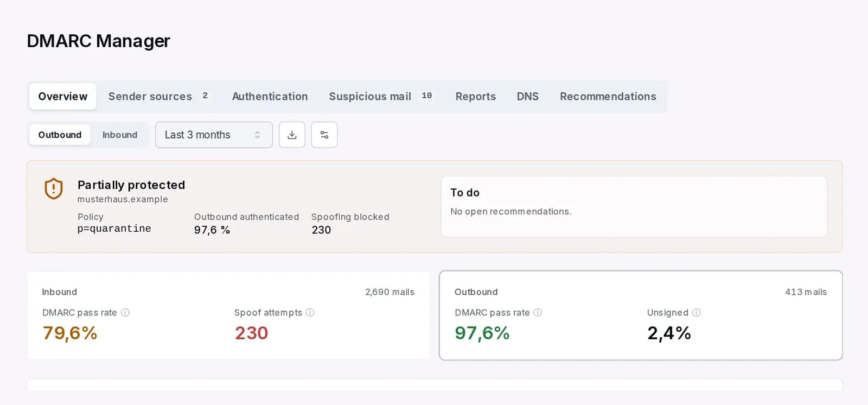The image size is (868, 405).
Task: Open the Suspicious mail tab
Action: point(380,97)
